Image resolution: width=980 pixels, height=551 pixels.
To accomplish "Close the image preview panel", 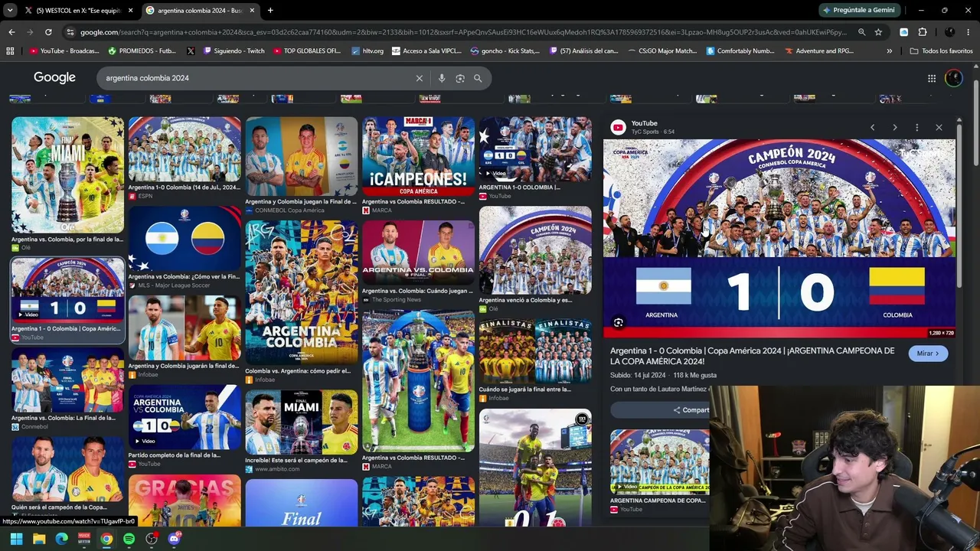I will (x=939, y=128).
